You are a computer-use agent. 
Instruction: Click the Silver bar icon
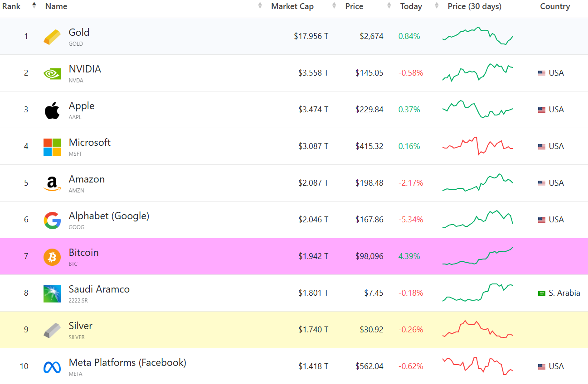52,330
